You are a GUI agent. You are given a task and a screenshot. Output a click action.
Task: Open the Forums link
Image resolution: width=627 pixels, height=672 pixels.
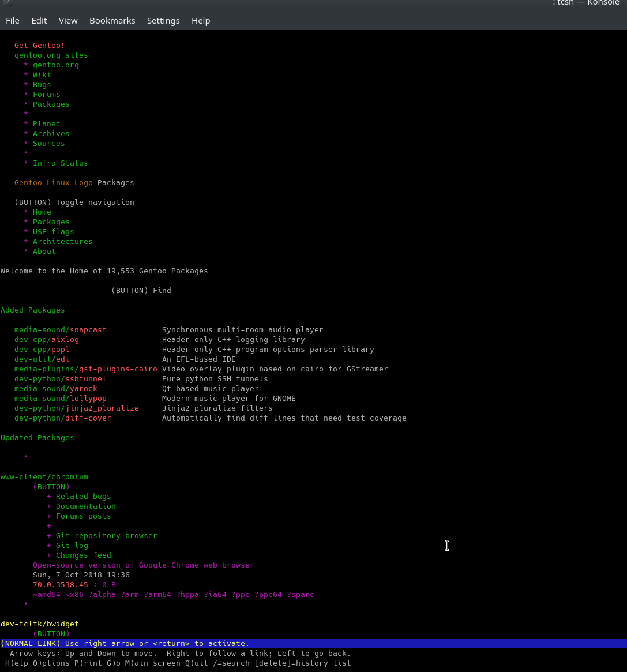(x=46, y=95)
